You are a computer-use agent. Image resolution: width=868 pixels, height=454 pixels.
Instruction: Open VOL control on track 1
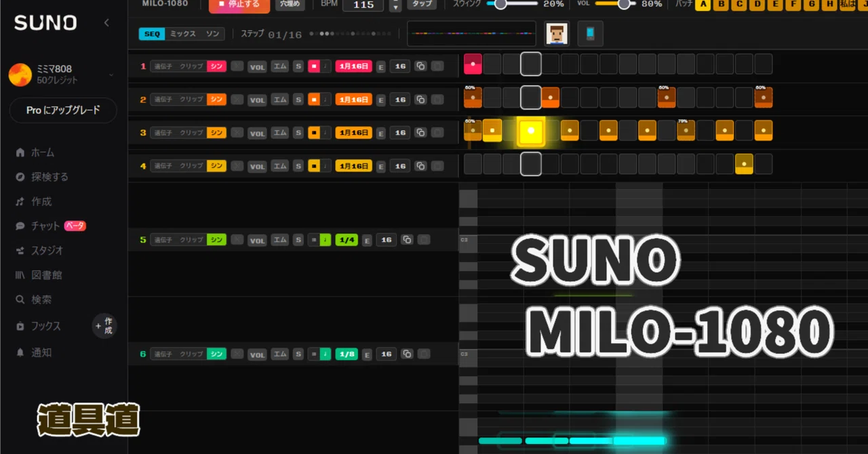[x=257, y=66]
